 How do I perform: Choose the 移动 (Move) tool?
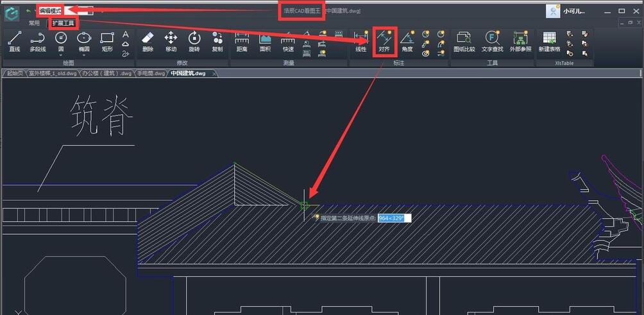(x=171, y=41)
